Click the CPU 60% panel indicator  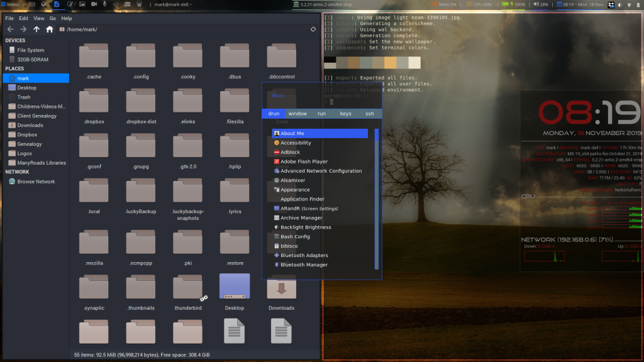point(479,4)
